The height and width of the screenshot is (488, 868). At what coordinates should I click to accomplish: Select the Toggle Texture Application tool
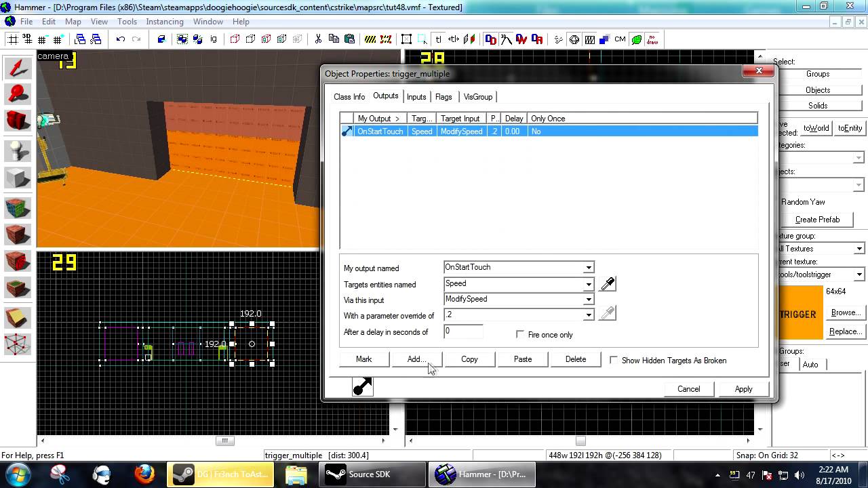[x=18, y=207]
